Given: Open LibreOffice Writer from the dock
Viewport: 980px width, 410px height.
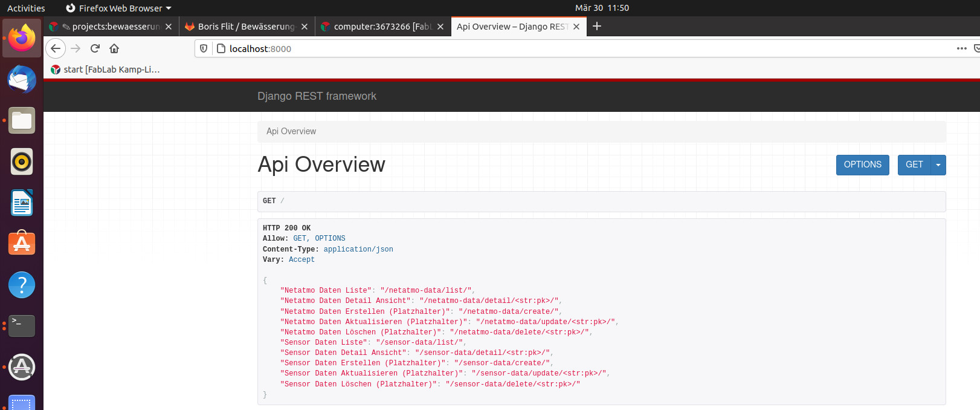Looking at the screenshot, I should coord(22,203).
